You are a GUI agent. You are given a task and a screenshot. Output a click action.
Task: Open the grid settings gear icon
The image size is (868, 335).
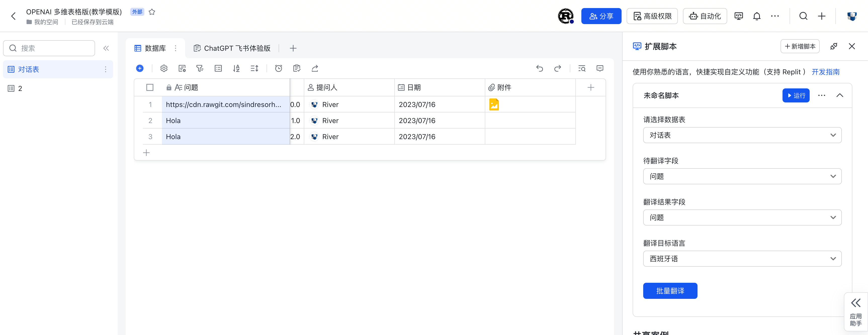click(x=164, y=68)
